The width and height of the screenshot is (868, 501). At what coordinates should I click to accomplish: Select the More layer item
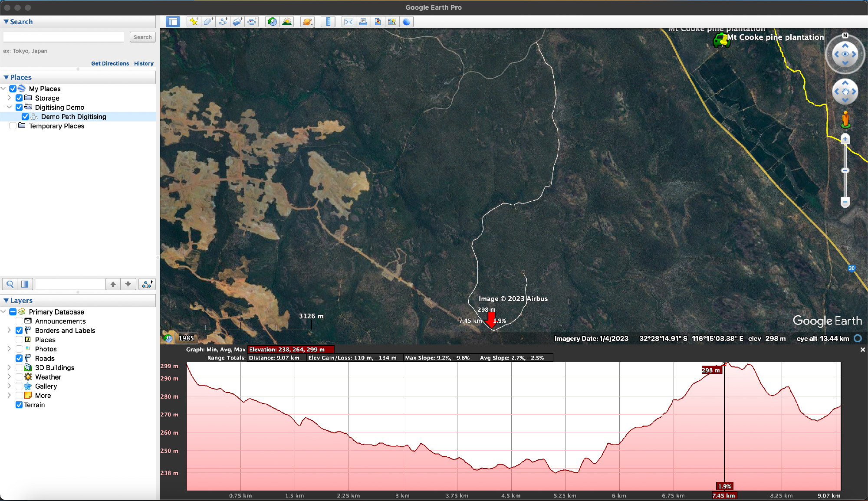pos(43,396)
